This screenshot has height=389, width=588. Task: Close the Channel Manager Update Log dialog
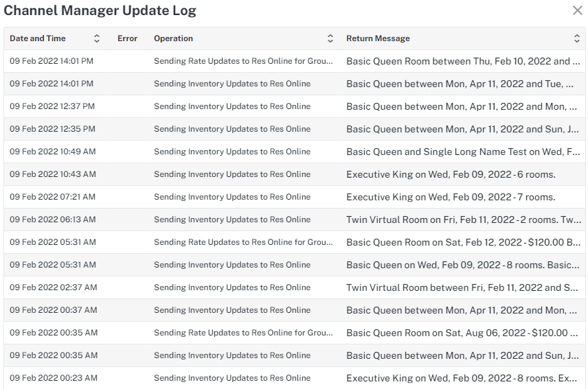(x=578, y=10)
